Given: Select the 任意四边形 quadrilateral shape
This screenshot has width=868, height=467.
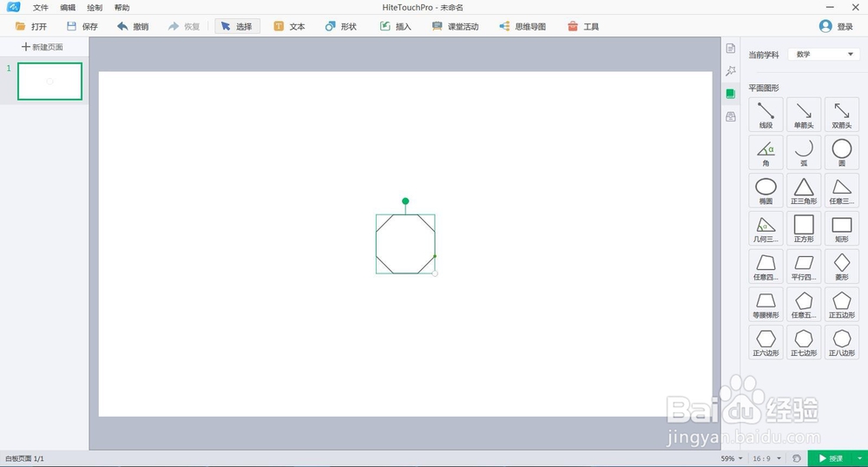Looking at the screenshot, I should coord(766,266).
